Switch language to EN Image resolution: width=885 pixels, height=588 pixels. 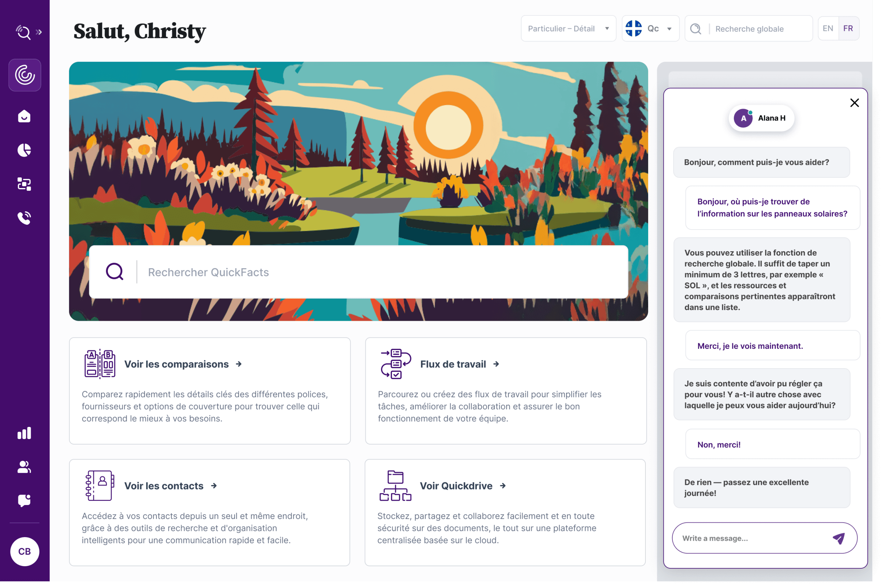coord(828,28)
